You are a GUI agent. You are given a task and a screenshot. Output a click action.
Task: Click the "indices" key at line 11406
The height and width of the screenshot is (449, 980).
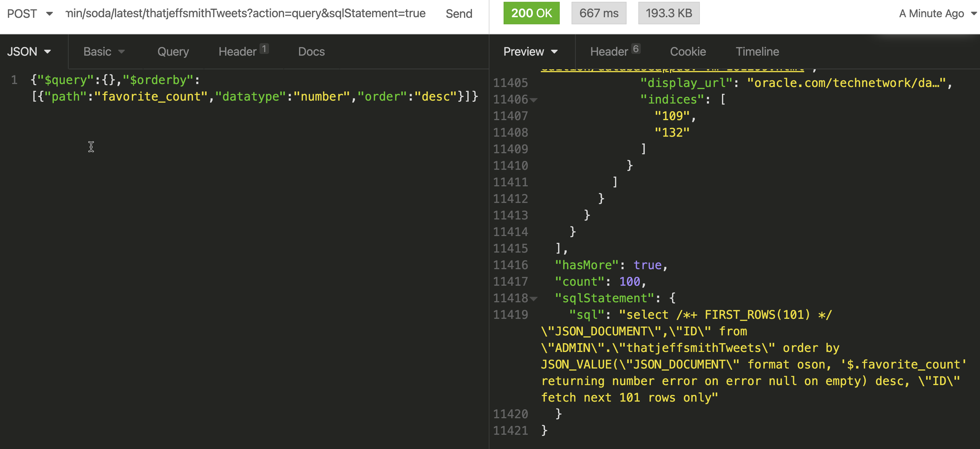[672, 100]
